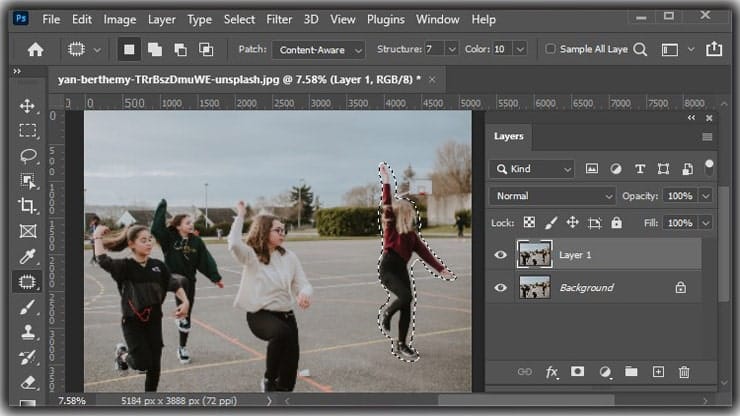Select the Rectangular Marquee tool
This screenshot has width=740, height=416.
coord(27,130)
